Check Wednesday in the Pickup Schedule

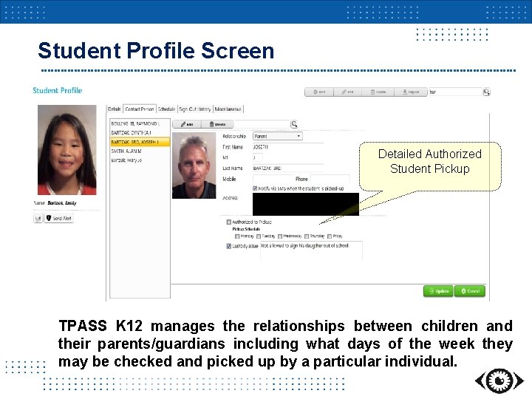coord(280,236)
